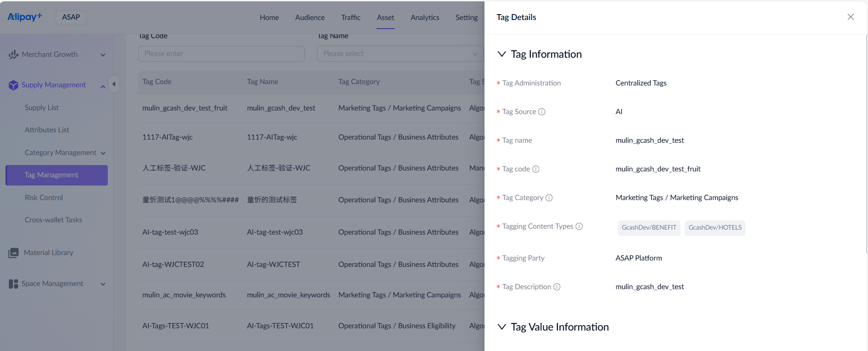This screenshot has width=868, height=351.
Task: Click the Merchant Growth chart icon
Action: tap(13, 55)
